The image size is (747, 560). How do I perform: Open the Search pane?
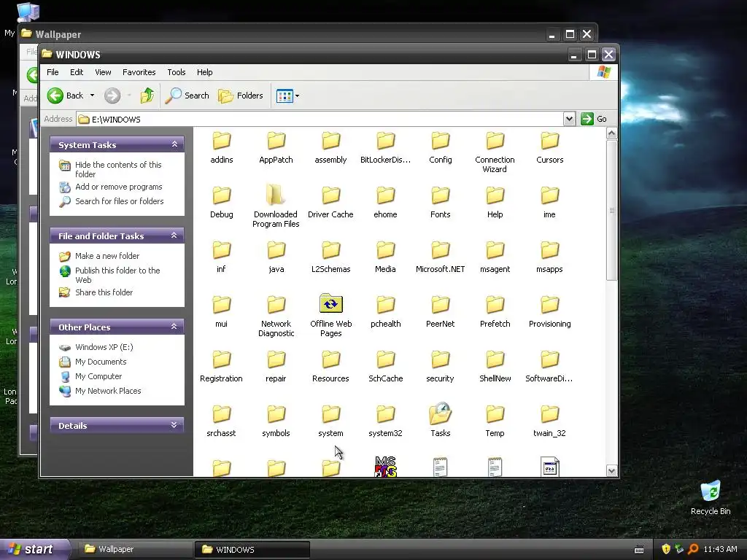(x=187, y=96)
